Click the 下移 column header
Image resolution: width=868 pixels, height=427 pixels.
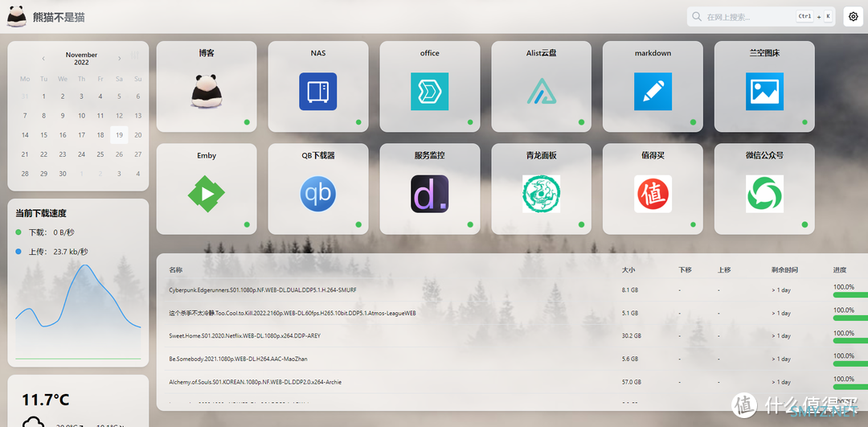coord(685,269)
